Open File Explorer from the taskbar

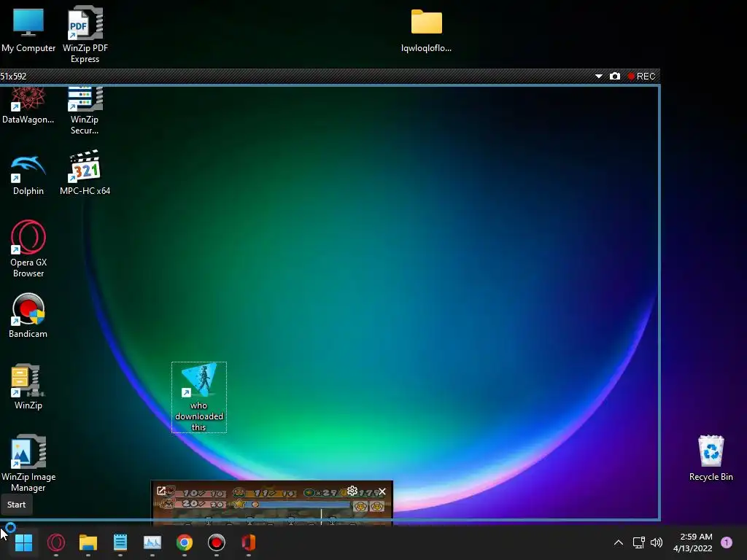click(x=88, y=542)
